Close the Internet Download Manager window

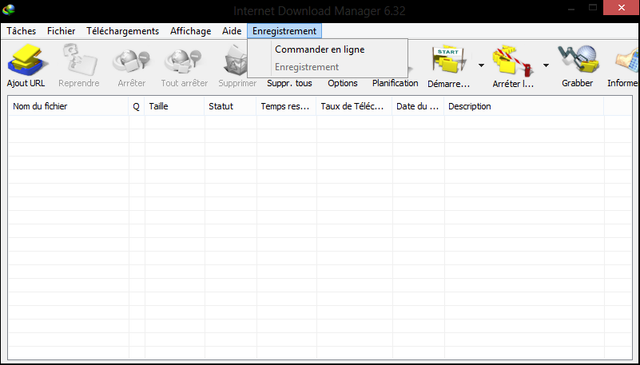tap(622, 7)
